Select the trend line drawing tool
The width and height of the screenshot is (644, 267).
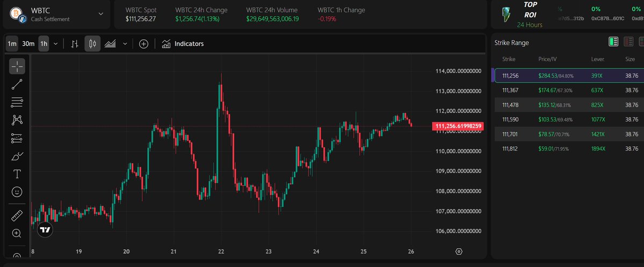click(17, 84)
